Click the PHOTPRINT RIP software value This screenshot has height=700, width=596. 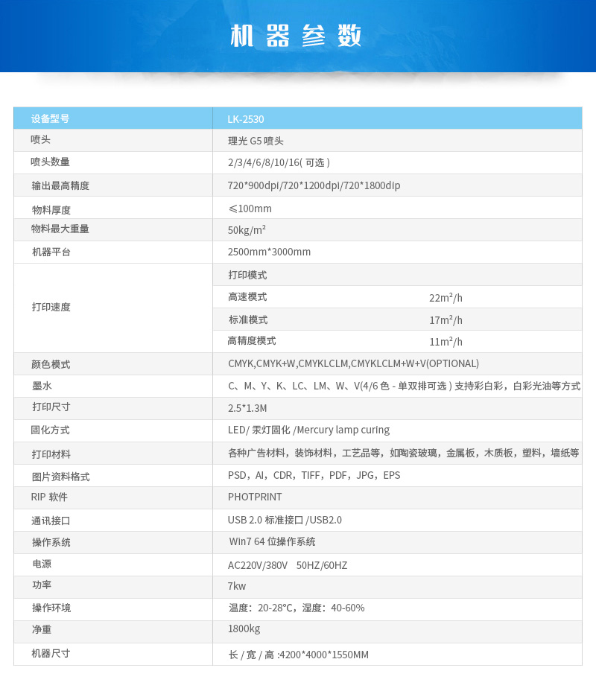coord(254,497)
